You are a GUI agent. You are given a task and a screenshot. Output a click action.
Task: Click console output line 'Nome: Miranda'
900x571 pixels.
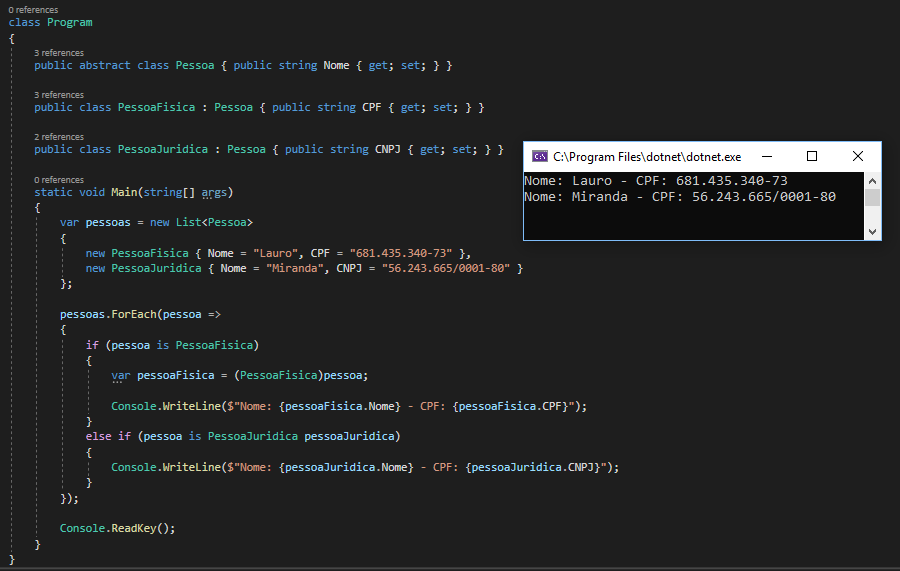point(680,197)
